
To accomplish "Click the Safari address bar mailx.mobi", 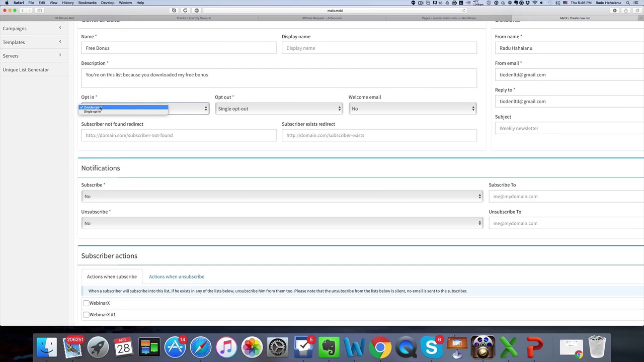I will click(x=335, y=11).
